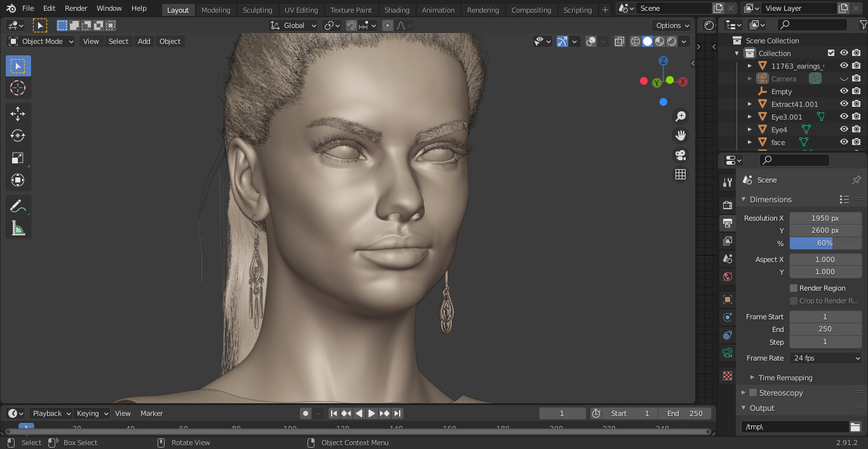Image resolution: width=868 pixels, height=449 pixels.
Task: Choose the Select Box tool
Action: point(18,66)
